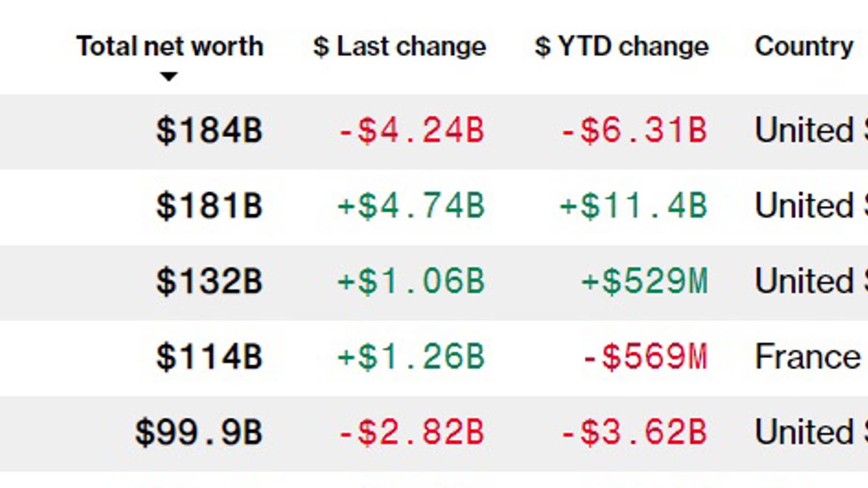Click the -$4.24B last change value
868x488 pixels.
[x=411, y=131]
